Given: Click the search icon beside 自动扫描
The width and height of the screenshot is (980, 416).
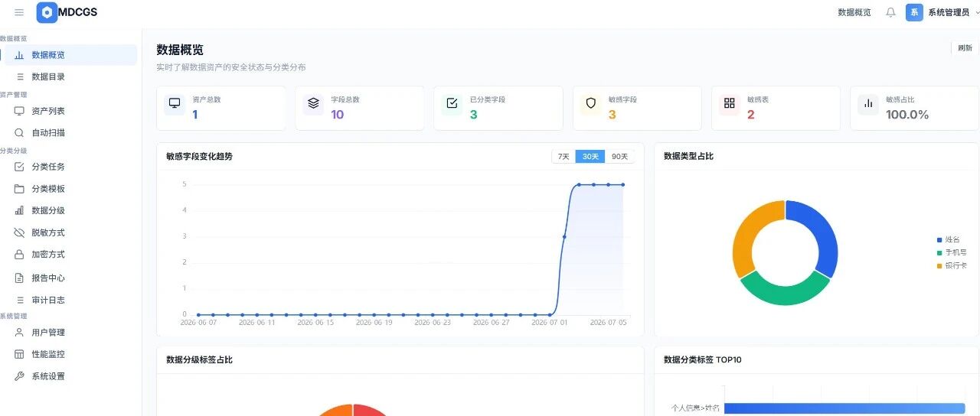Looking at the screenshot, I should tap(19, 132).
